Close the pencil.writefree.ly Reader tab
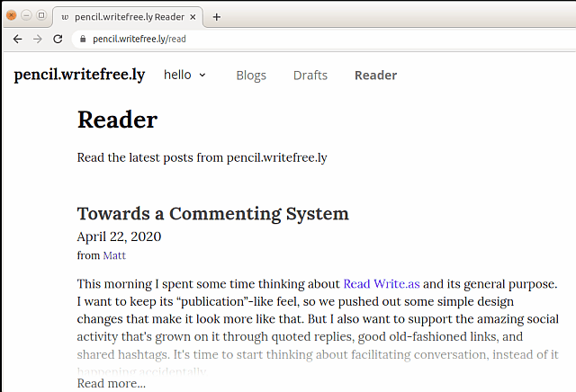 coord(193,17)
